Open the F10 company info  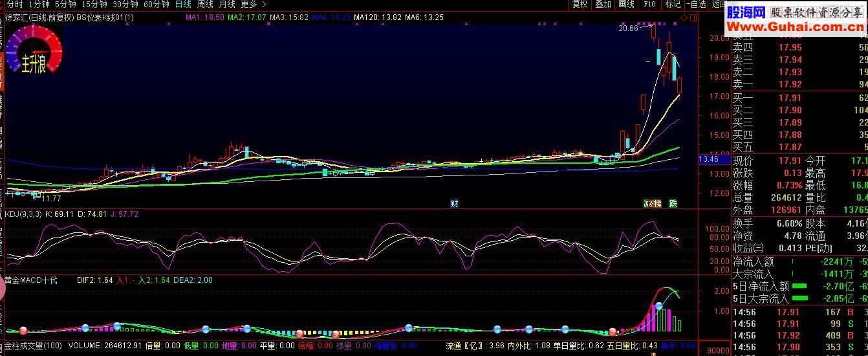point(649,4)
